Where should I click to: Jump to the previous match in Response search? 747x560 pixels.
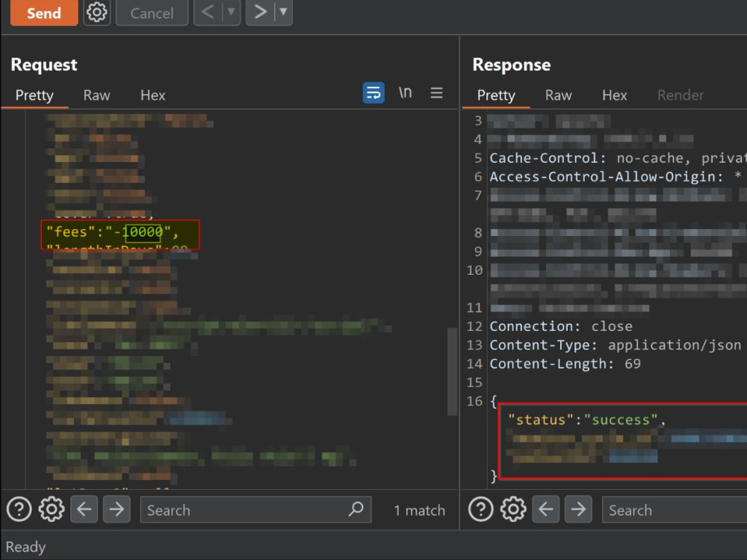546,509
